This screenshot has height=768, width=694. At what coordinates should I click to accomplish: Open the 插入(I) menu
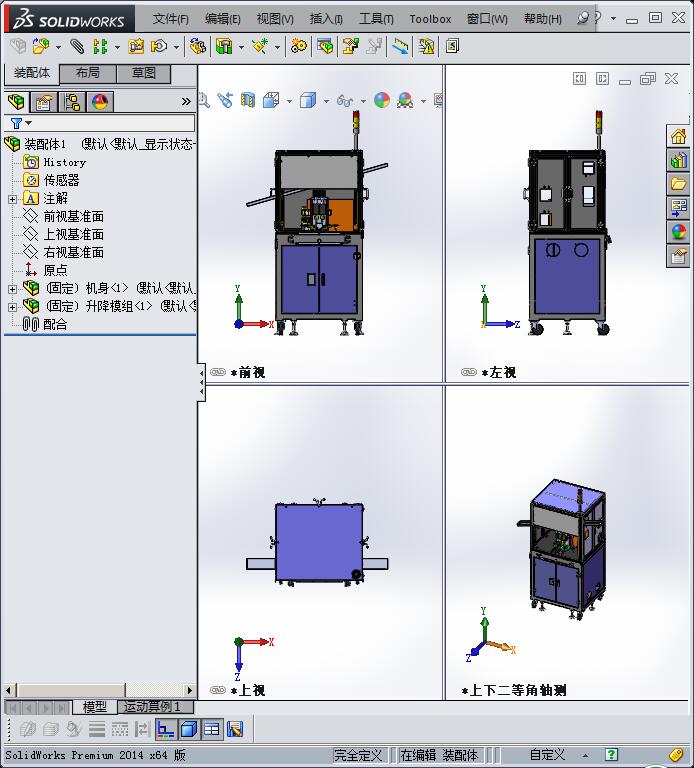point(326,19)
